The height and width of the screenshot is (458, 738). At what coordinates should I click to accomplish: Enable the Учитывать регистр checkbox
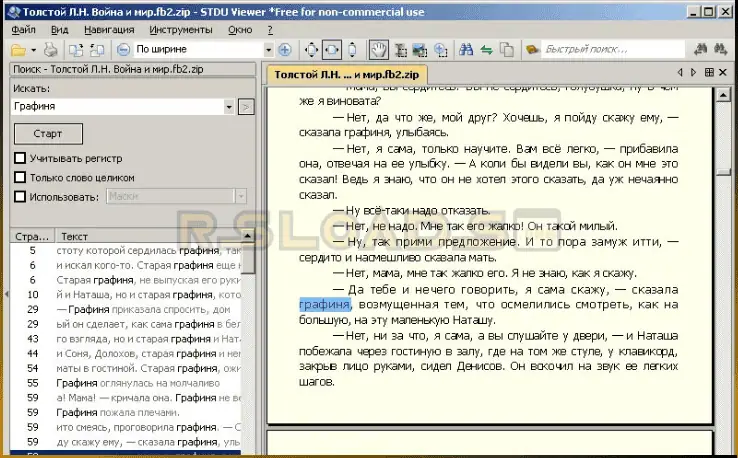20,158
